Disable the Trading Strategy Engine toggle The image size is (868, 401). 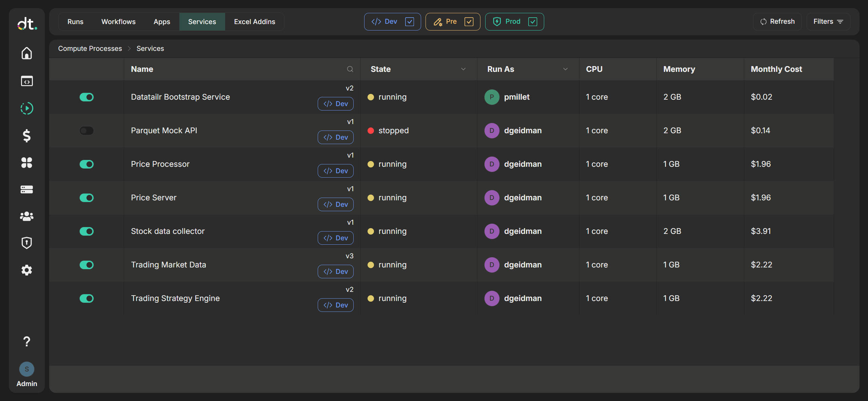coord(86,299)
